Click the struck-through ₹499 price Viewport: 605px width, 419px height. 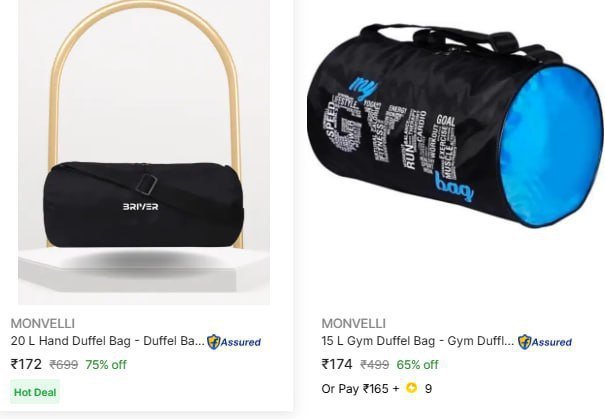tap(375, 365)
